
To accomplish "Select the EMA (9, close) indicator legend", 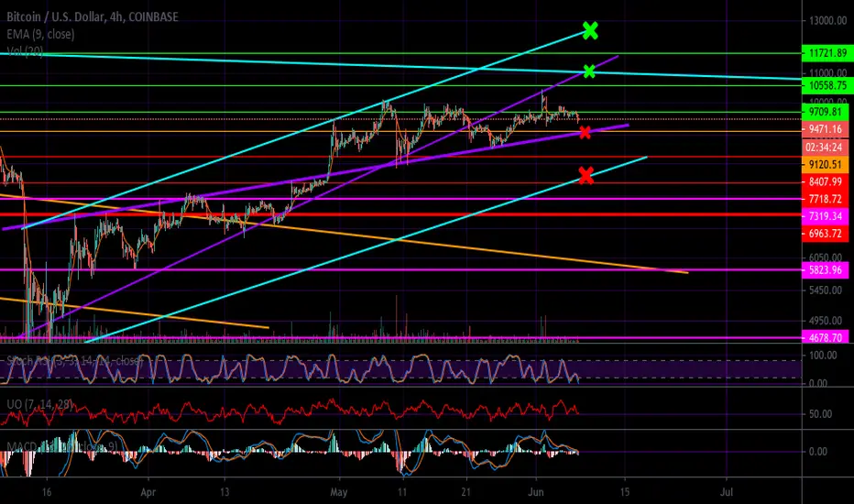I will click(x=41, y=34).
